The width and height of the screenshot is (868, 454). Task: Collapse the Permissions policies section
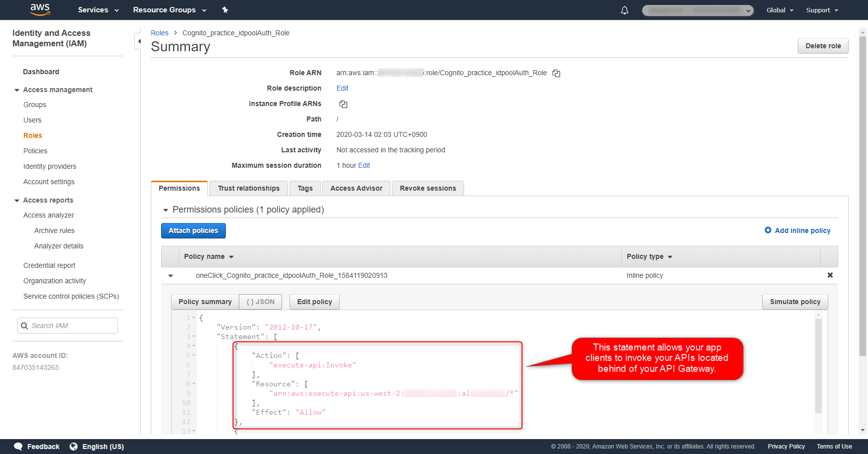pyautogui.click(x=166, y=210)
